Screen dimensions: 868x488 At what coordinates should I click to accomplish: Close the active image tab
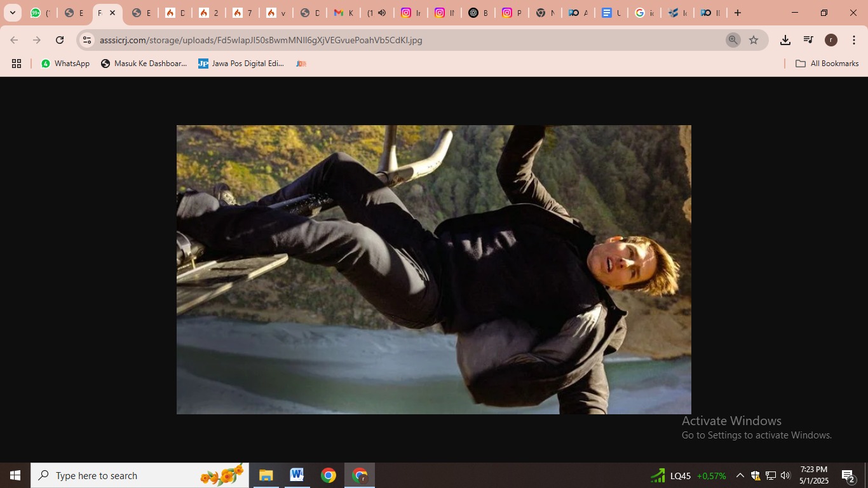coord(112,13)
